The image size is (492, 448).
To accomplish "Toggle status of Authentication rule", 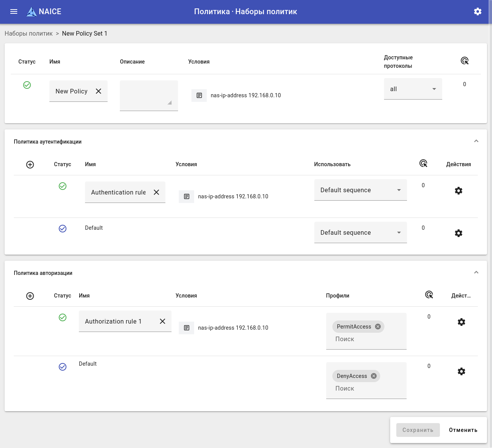I will coord(62,186).
